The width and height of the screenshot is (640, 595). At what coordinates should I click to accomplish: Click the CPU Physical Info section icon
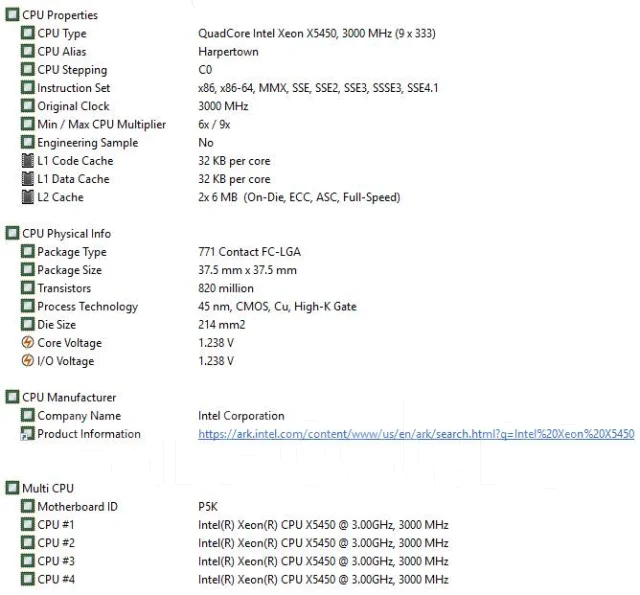[12, 233]
